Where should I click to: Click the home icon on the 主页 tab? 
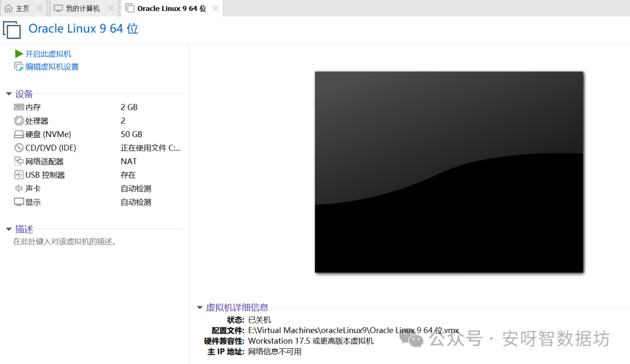(8, 8)
